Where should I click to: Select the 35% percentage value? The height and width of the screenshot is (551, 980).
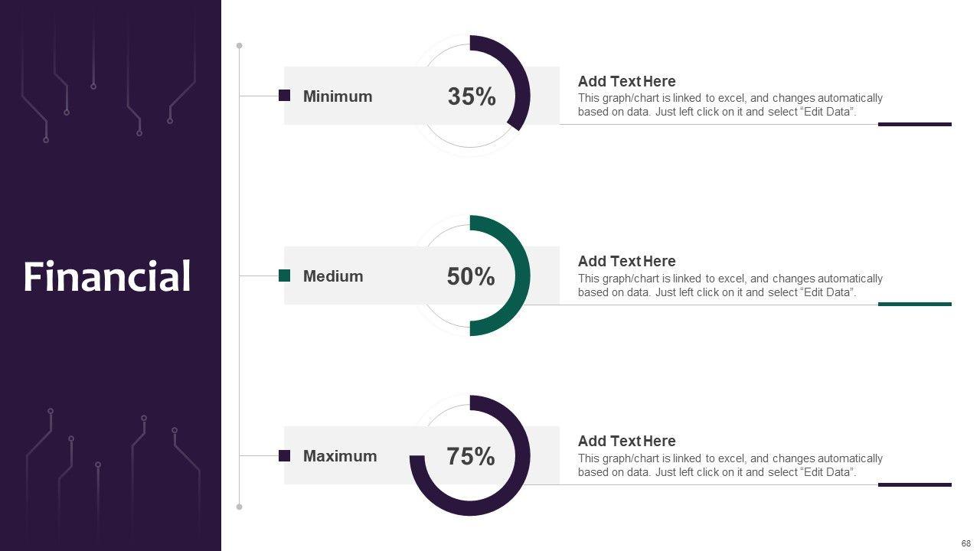pos(472,97)
